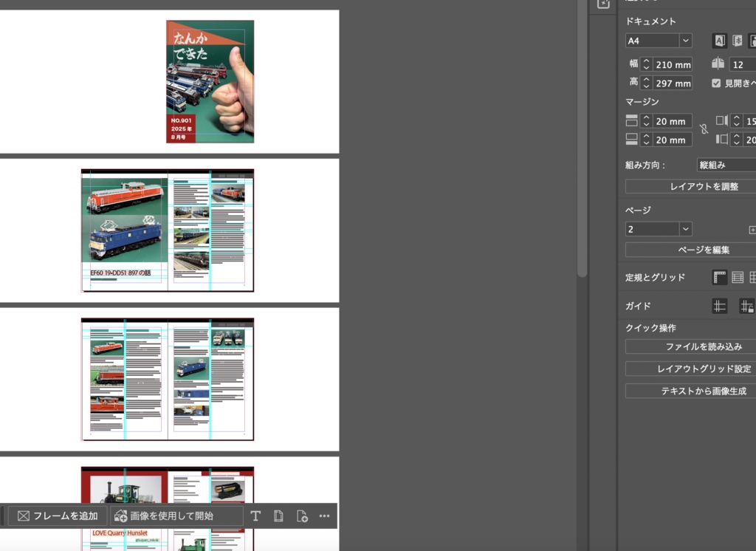The width and height of the screenshot is (756, 551).
Task: Click the フレームを追加 button
Action: coord(58,516)
